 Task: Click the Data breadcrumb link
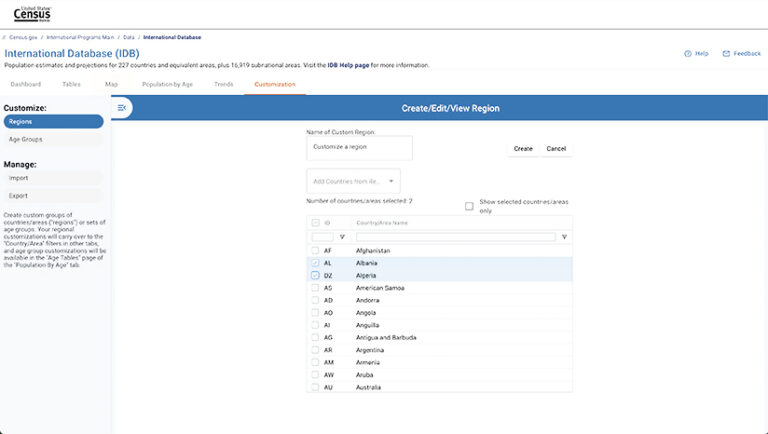click(129, 37)
